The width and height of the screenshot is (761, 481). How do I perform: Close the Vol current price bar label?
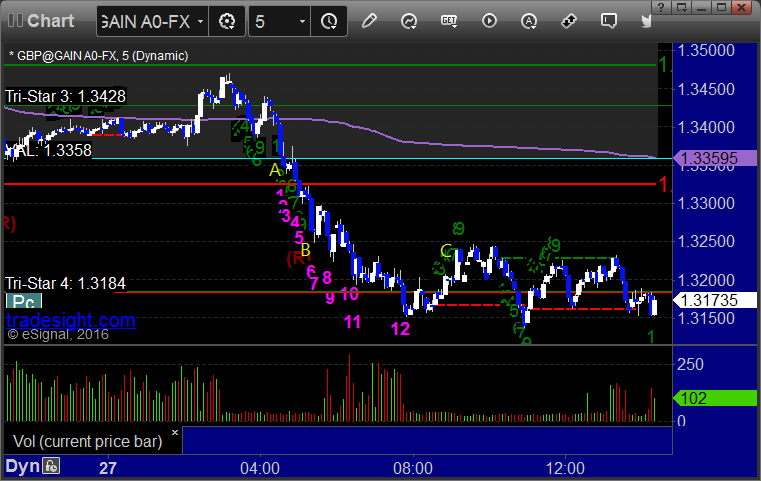click(175, 432)
